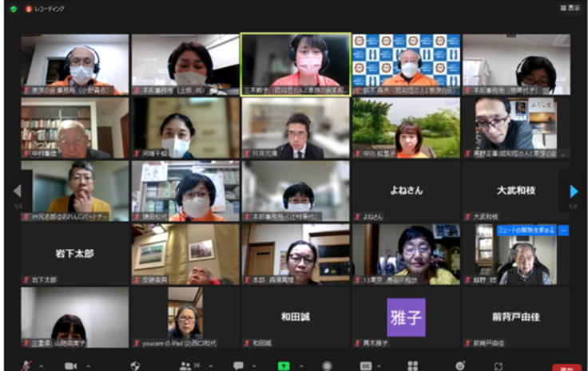Click the green encryption shield icon at top-left
This screenshot has width=588, height=371.
pos(12,9)
